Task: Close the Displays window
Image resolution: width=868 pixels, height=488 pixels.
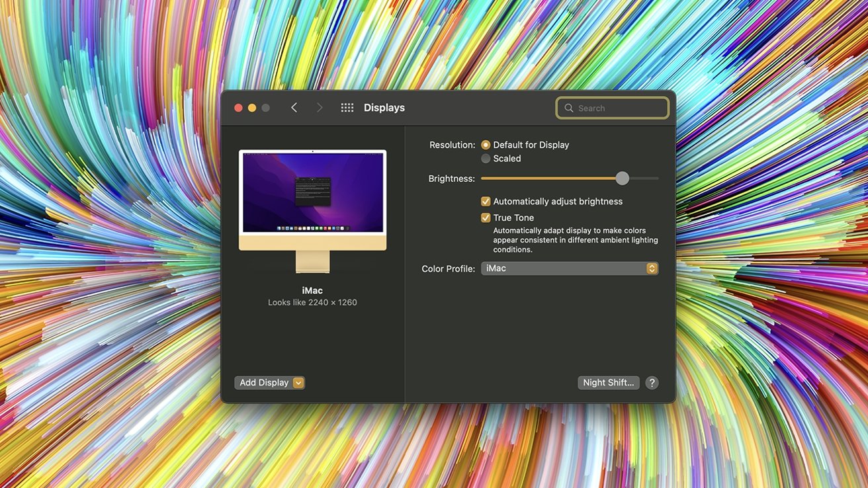Action: pyautogui.click(x=239, y=108)
